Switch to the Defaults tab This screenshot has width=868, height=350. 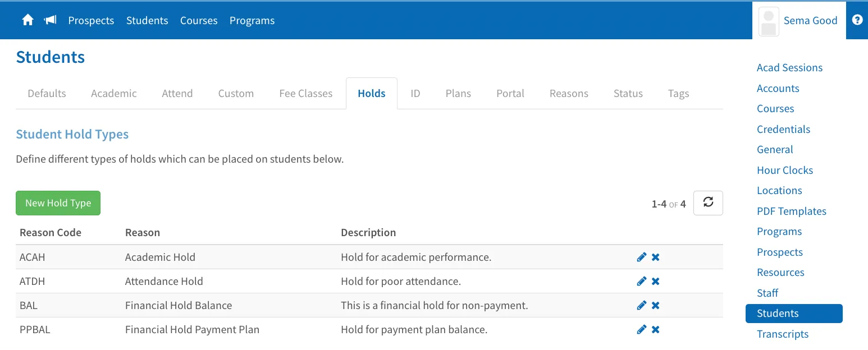[47, 93]
